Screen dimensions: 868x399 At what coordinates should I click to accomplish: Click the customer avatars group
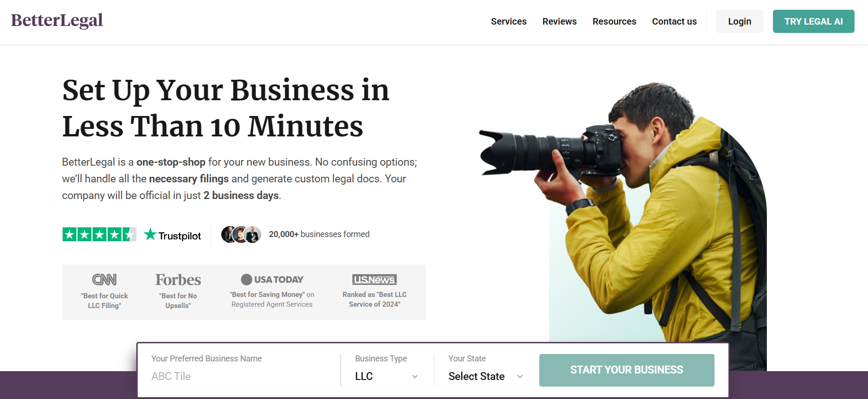tap(241, 234)
